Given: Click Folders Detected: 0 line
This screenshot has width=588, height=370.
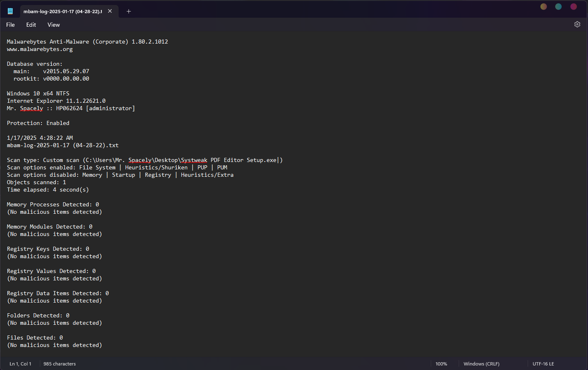Looking at the screenshot, I should point(38,316).
